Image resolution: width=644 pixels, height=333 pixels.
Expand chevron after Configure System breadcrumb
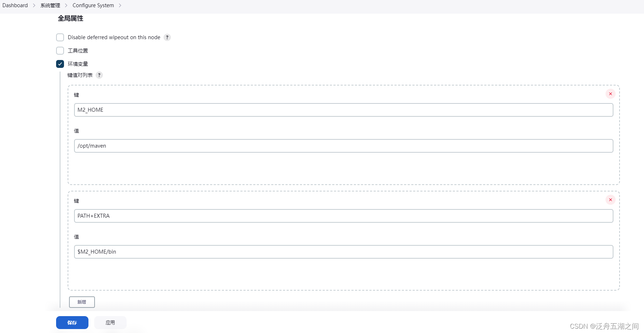coord(120,5)
